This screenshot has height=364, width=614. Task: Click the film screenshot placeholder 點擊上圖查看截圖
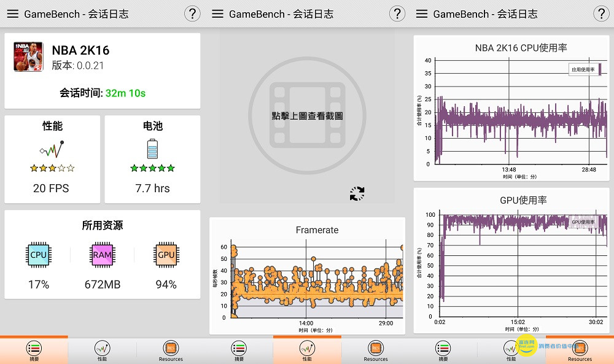pos(308,116)
